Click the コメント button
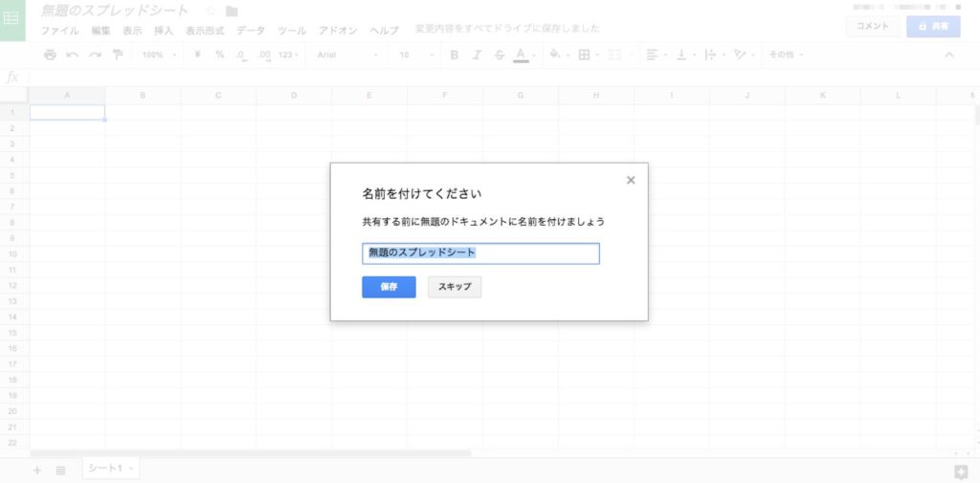Image resolution: width=980 pixels, height=483 pixels. pyautogui.click(x=873, y=26)
